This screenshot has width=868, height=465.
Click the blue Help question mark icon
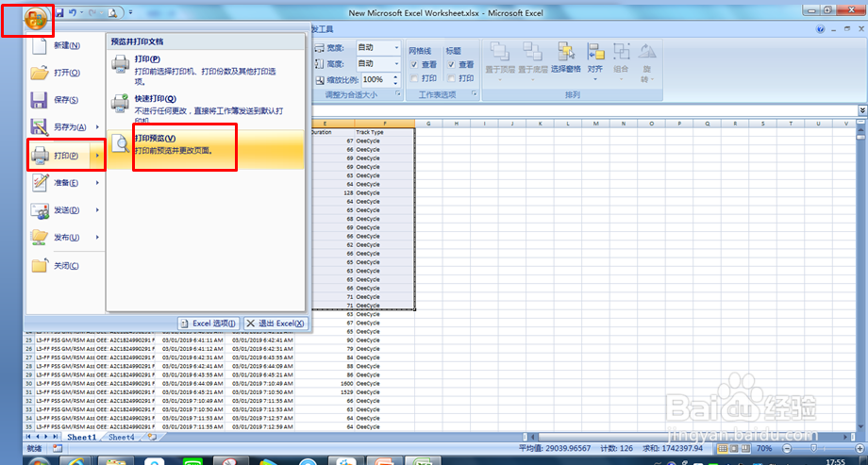pos(821,29)
